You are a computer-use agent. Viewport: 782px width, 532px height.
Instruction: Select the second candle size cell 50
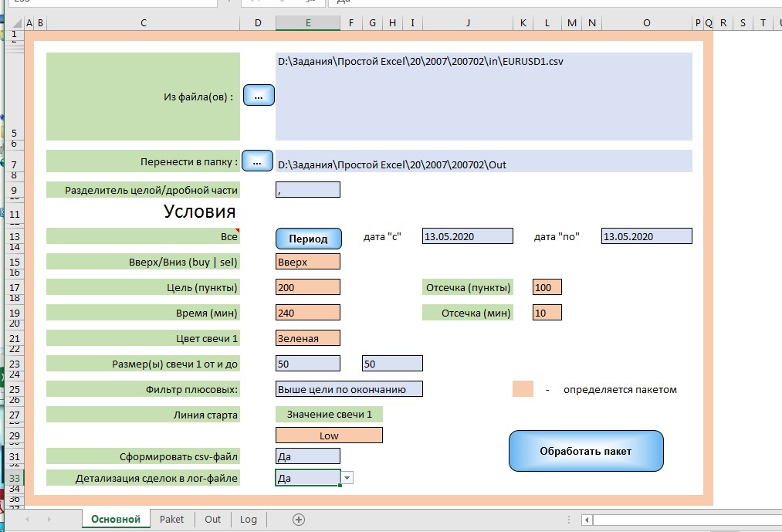(x=392, y=364)
